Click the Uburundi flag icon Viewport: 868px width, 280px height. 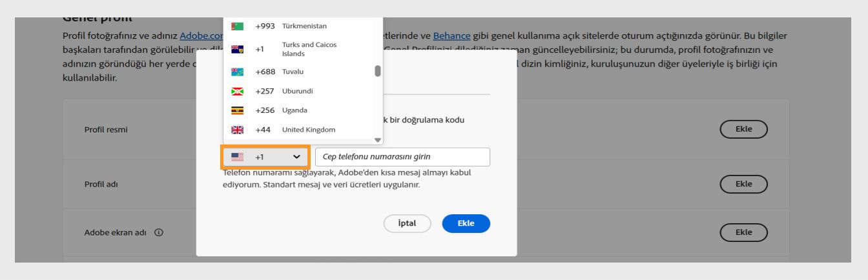(237, 91)
